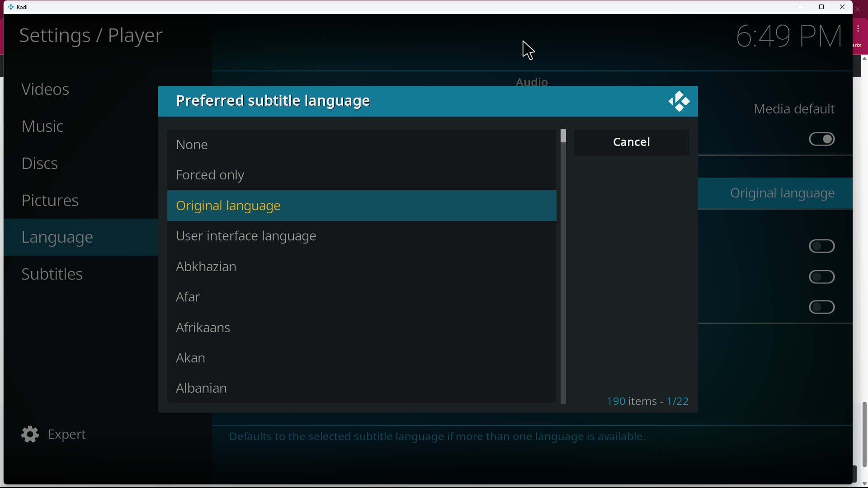Click the Kodi app icon in title bar

[11, 7]
